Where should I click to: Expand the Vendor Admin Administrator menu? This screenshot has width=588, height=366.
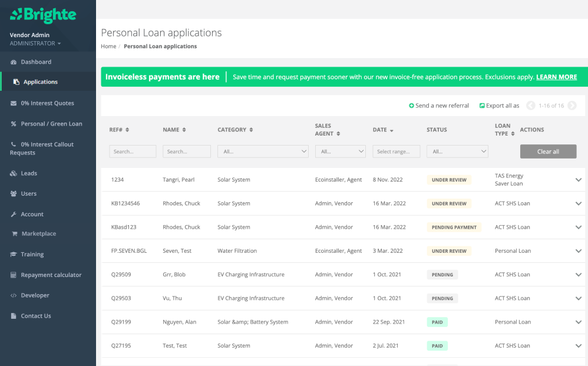point(35,44)
